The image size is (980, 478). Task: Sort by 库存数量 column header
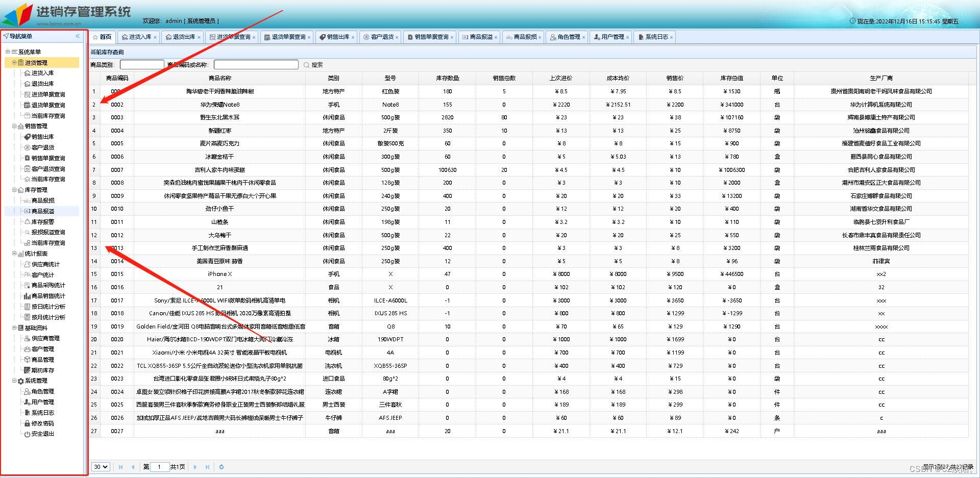[447, 78]
